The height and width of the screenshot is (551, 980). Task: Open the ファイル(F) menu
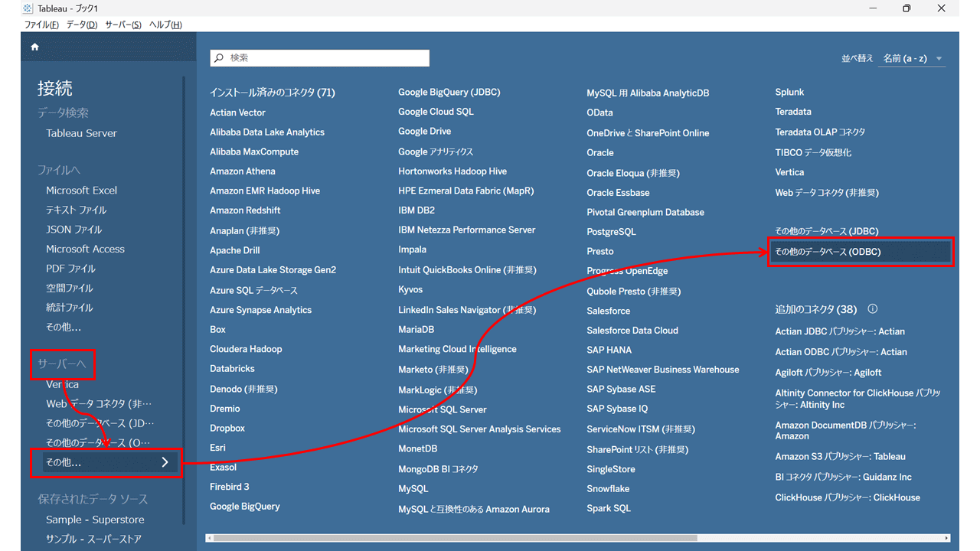click(41, 24)
